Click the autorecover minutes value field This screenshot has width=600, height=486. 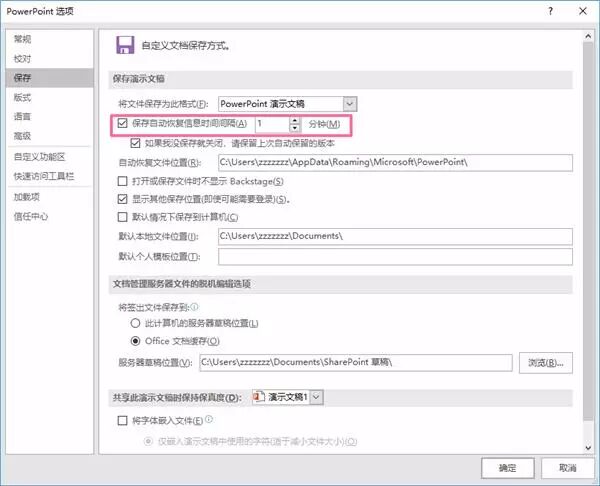(x=272, y=124)
